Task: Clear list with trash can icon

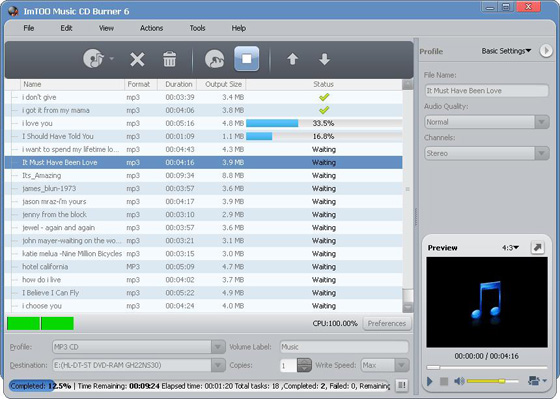Action: click(x=169, y=59)
